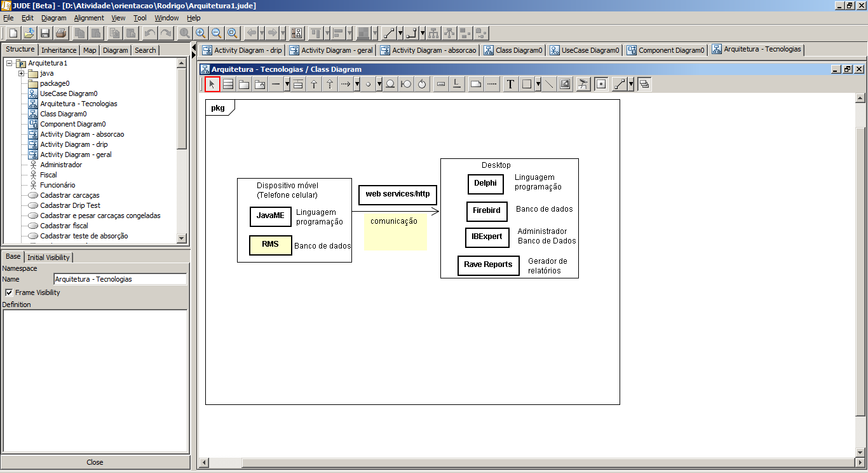Select Cadastrar Drip Test in tree
This screenshot has height=473, width=868.
coord(70,205)
